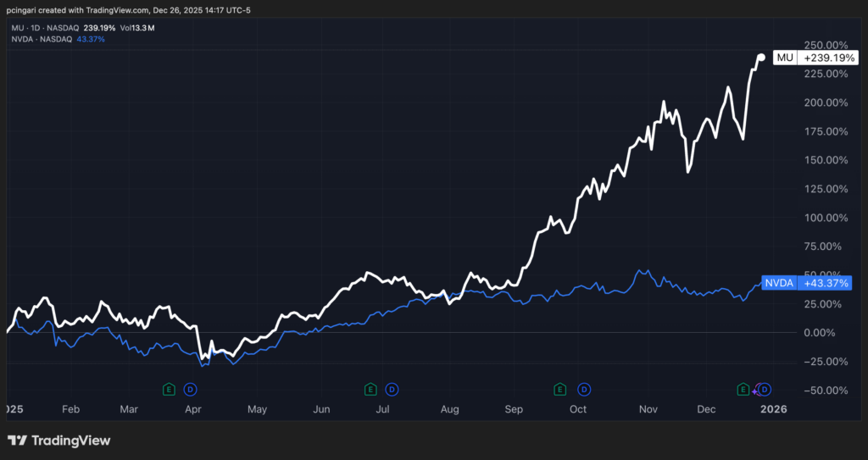This screenshot has height=460, width=868.
Task: Click the 2026 label on the time axis
Action: tap(773, 409)
